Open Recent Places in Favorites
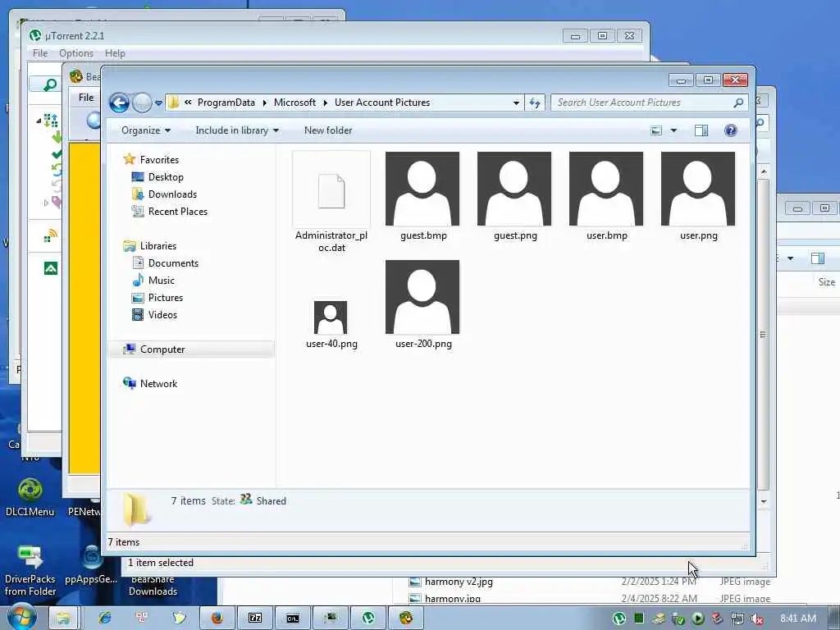The height and width of the screenshot is (630, 840). click(x=177, y=211)
